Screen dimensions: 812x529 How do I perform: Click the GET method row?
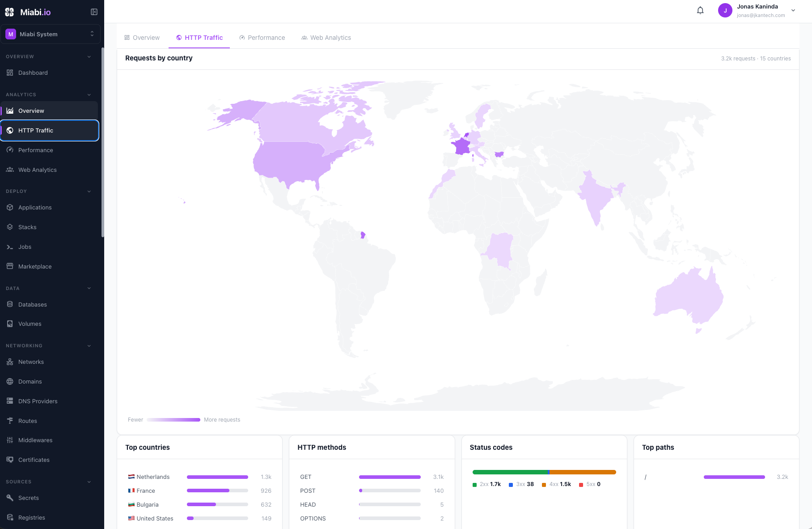tap(372, 477)
